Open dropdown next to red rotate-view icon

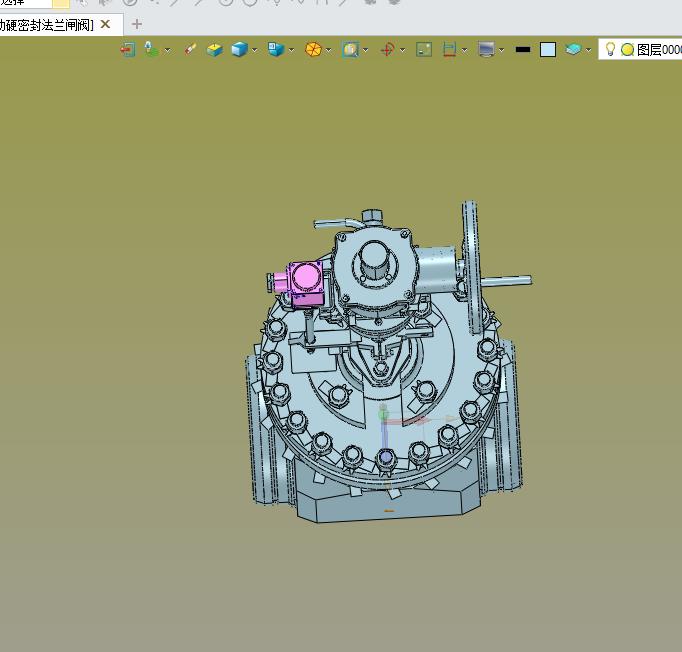pyautogui.click(x=402, y=50)
